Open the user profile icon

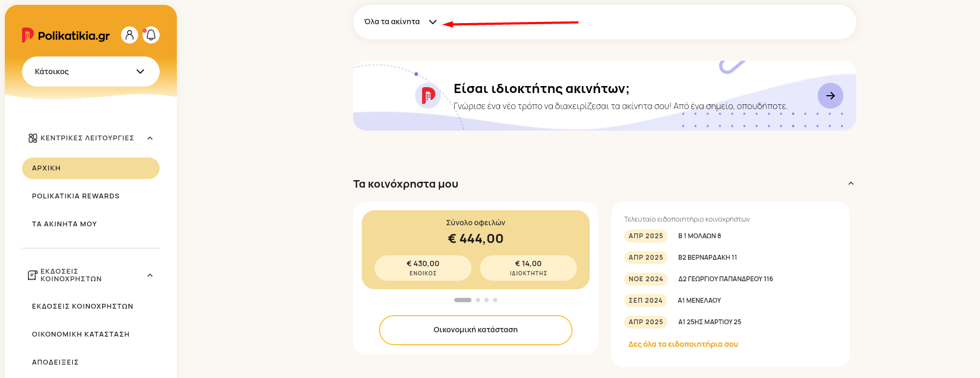130,35
